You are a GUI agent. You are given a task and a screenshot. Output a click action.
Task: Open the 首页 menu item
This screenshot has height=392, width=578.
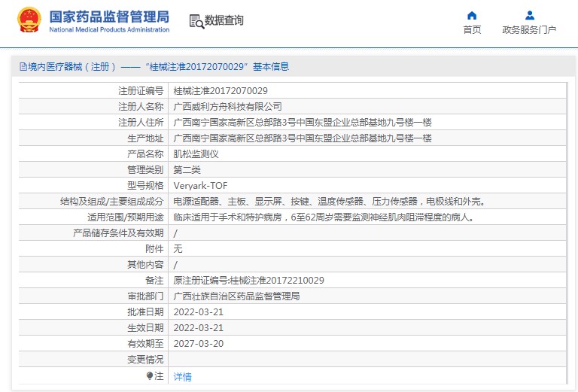coord(472,30)
